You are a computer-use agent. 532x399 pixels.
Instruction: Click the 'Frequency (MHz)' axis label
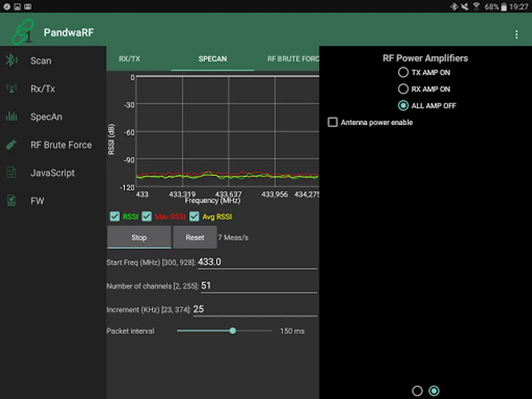212,201
